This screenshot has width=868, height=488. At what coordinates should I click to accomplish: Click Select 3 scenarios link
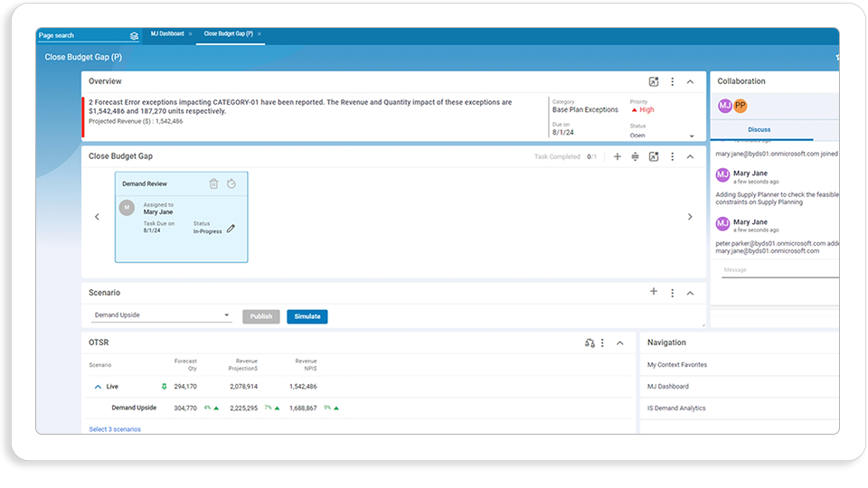(115, 429)
